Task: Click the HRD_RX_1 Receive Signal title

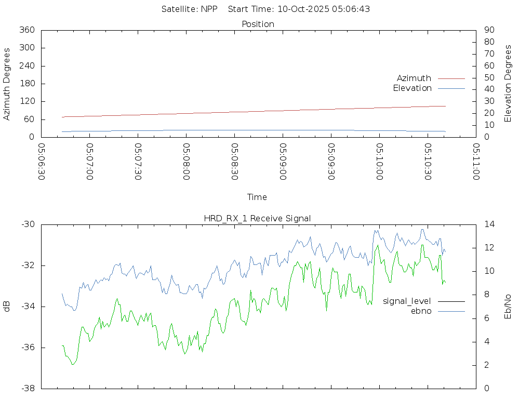Action: click(x=257, y=218)
